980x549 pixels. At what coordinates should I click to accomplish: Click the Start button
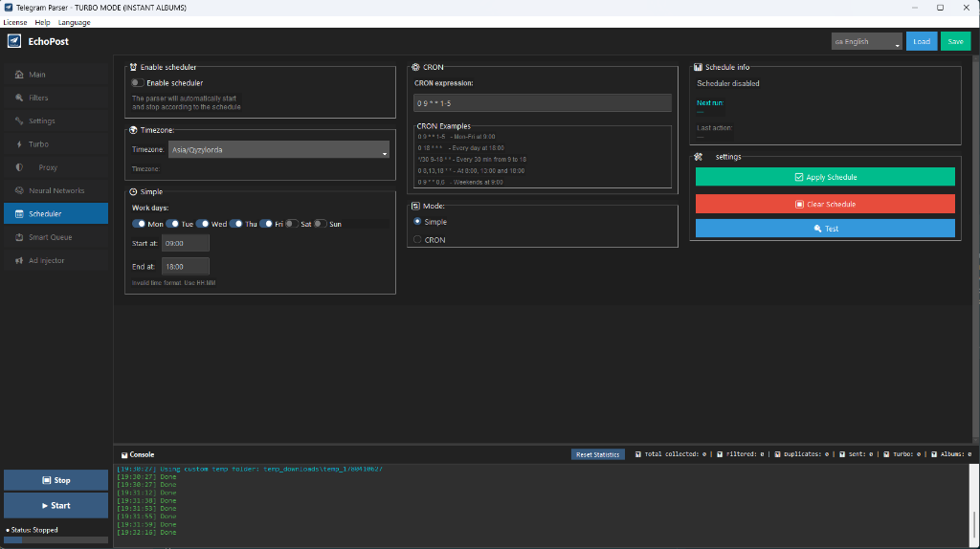pos(56,505)
